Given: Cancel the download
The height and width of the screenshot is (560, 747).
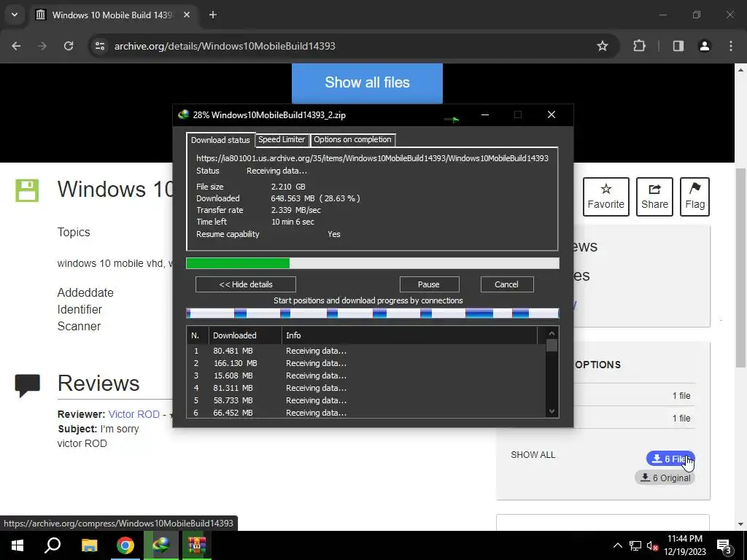Looking at the screenshot, I should [506, 284].
